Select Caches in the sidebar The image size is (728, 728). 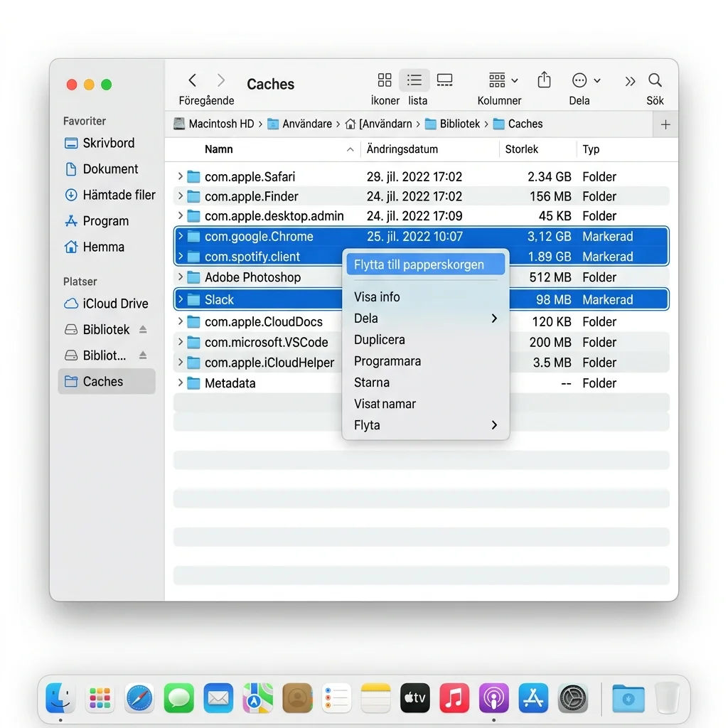tap(107, 381)
